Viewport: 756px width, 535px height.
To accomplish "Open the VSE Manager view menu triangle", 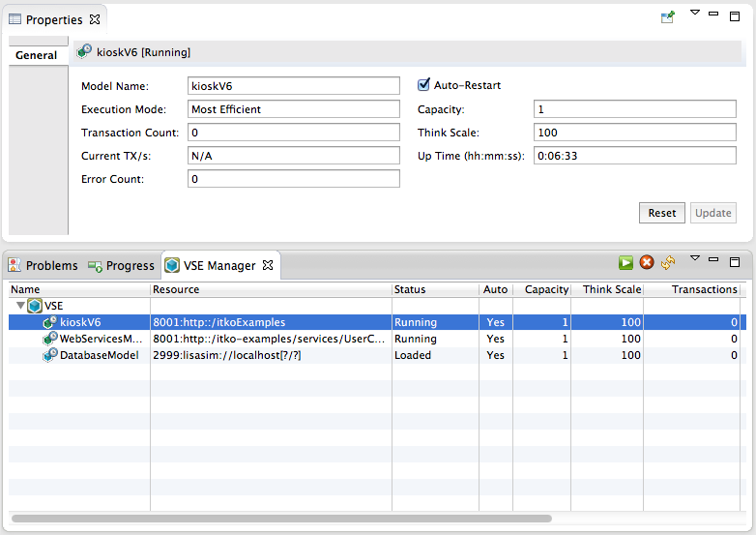I will (x=694, y=259).
